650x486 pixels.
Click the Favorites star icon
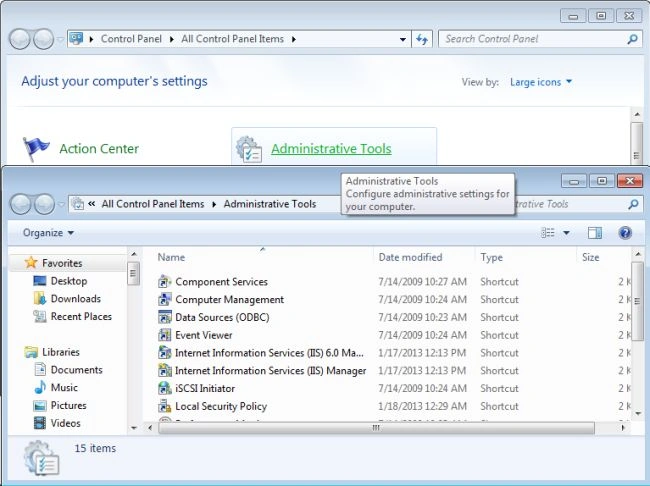[x=31, y=262]
